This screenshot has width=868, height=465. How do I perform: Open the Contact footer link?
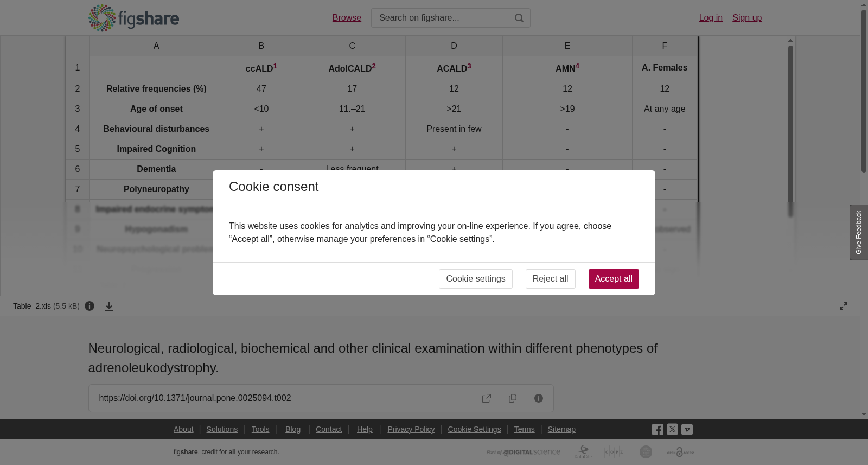[x=329, y=429]
